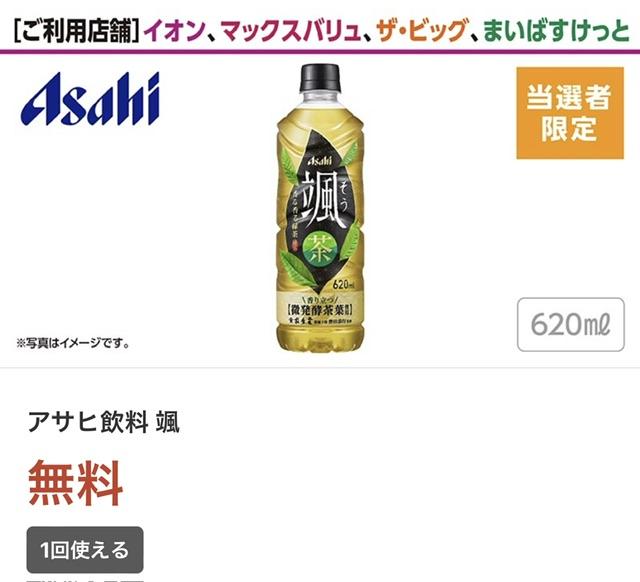
Task: Open the イオン store link
Action: pos(174,31)
